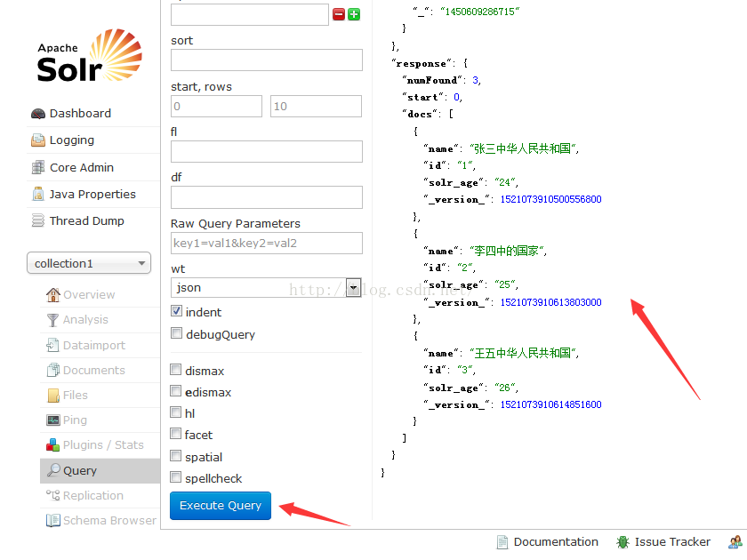Open the Schema Browser link
Viewport: 747px width, 560px height.
(109, 521)
